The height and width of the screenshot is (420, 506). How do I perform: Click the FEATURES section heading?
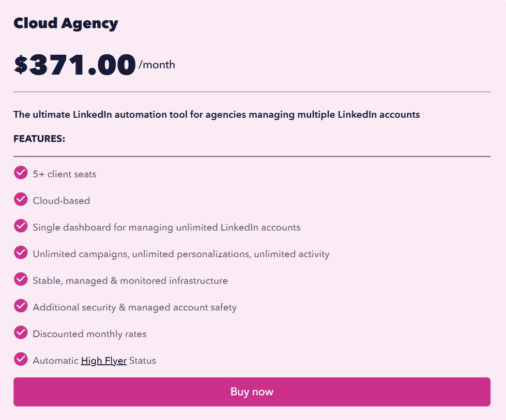coord(39,139)
